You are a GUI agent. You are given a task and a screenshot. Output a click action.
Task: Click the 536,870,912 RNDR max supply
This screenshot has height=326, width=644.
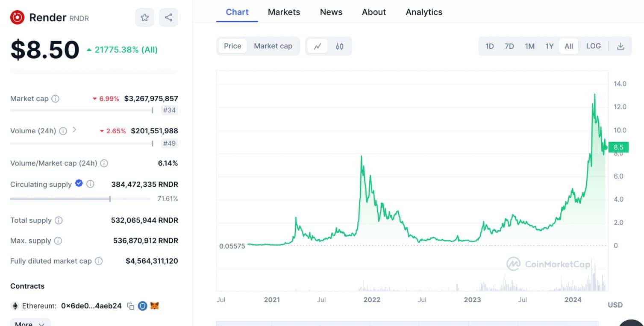coord(145,241)
